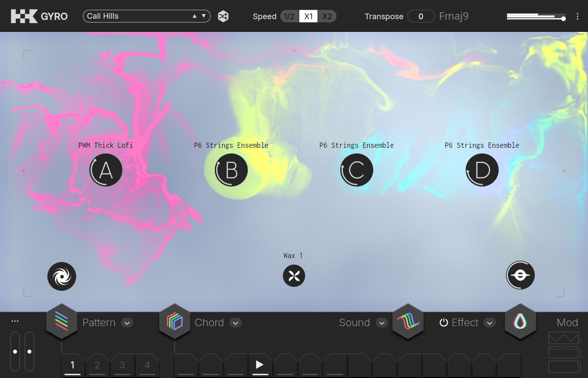Click the Wax 1 propeller icon

pyautogui.click(x=294, y=276)
